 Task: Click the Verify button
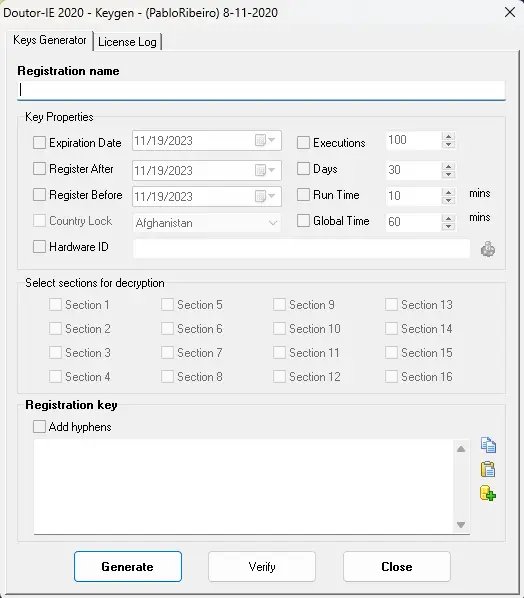(262, 566)
